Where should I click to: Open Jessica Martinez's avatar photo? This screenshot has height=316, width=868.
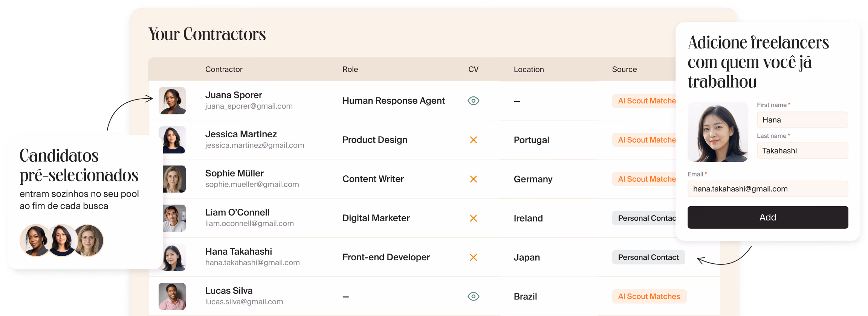(x=174, y=140)
